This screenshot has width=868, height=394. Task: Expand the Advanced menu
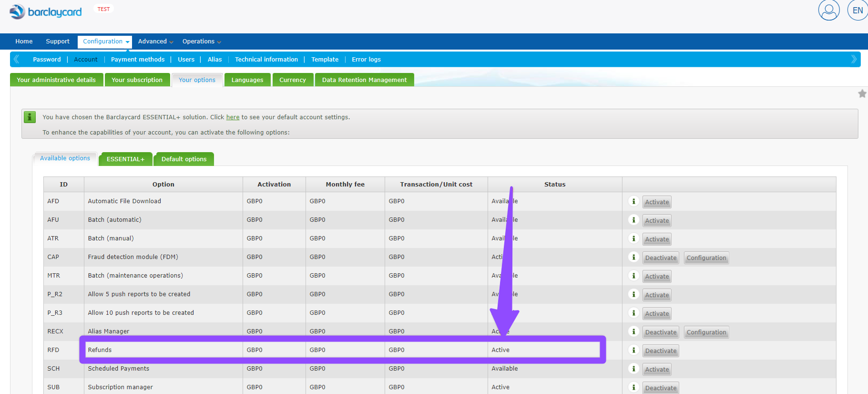coord(155,41)
